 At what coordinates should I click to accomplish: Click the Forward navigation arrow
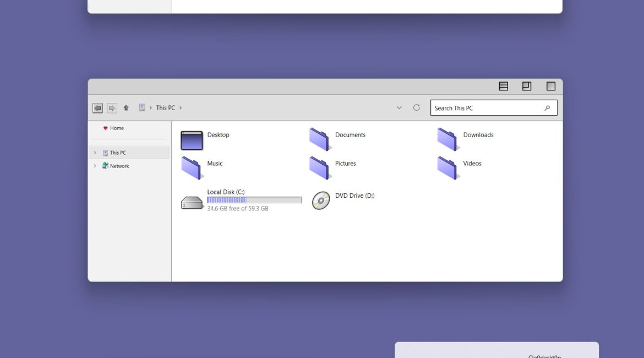point(112,108)
